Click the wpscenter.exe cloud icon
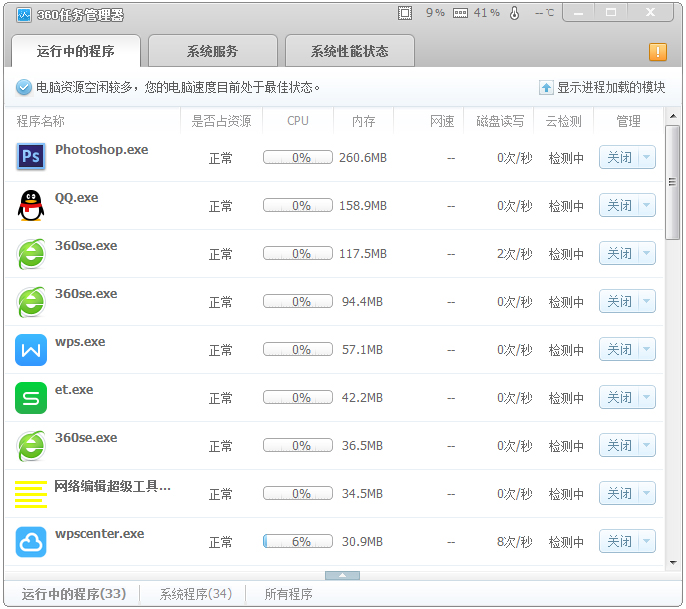 tap(31, 542)
